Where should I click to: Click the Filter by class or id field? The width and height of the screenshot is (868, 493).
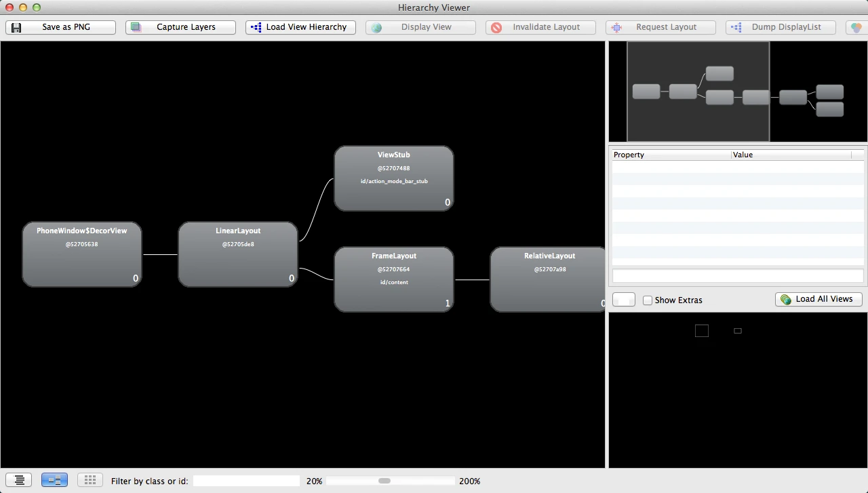tap(246, 481)
